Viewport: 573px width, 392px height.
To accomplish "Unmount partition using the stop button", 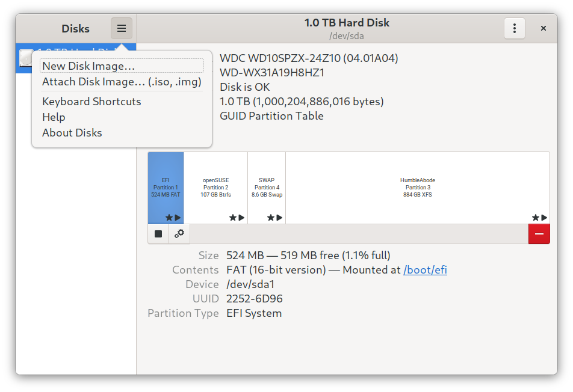I will pos(158,234).
